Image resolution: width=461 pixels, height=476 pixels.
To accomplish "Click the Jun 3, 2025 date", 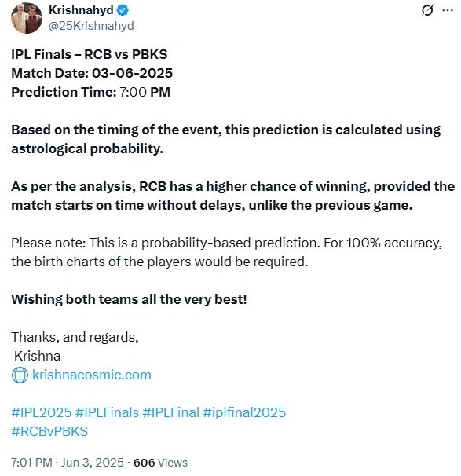I will [93, 463].
